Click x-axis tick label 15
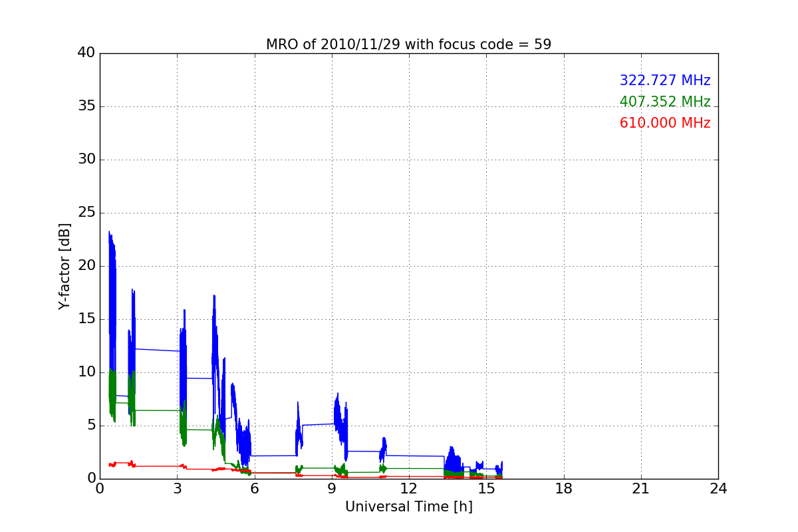 (x=486, y=488)
